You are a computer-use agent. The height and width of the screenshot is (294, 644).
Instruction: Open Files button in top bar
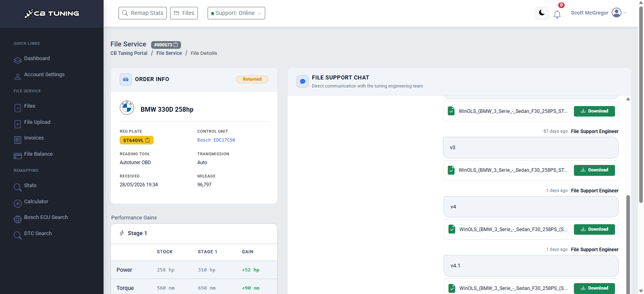point(184,13)
